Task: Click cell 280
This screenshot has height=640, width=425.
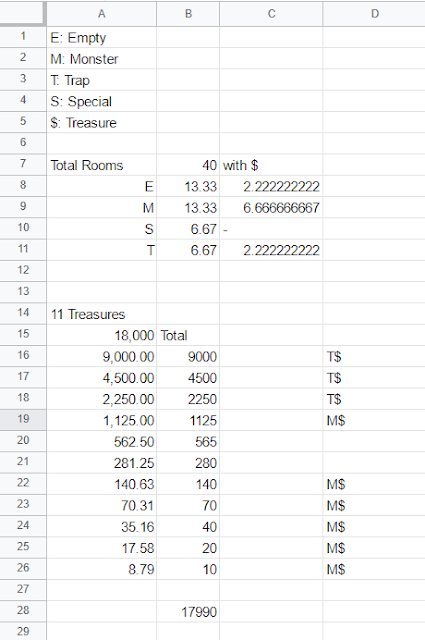Action: (188, 462)
